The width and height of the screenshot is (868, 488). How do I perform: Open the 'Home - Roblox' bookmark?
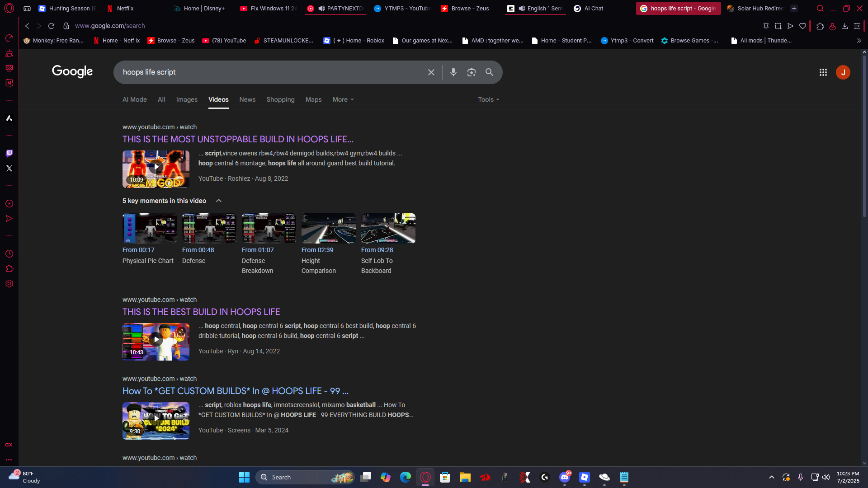coord(354,41)
